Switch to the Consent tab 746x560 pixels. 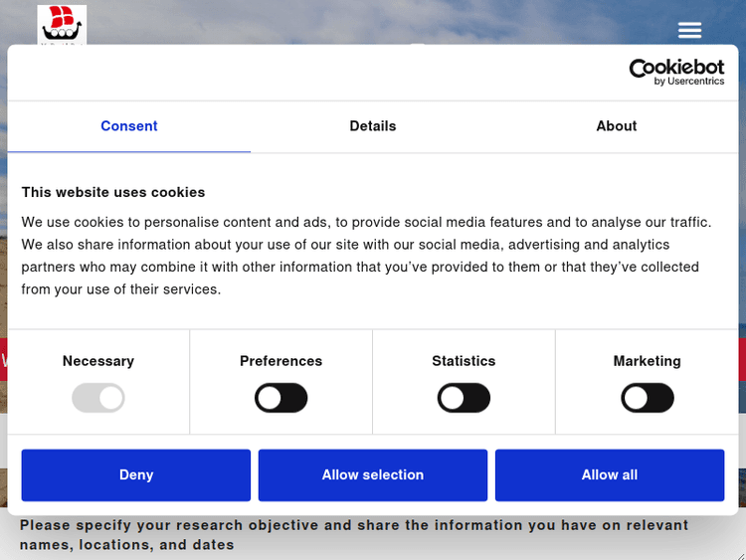tap(129, 126)
